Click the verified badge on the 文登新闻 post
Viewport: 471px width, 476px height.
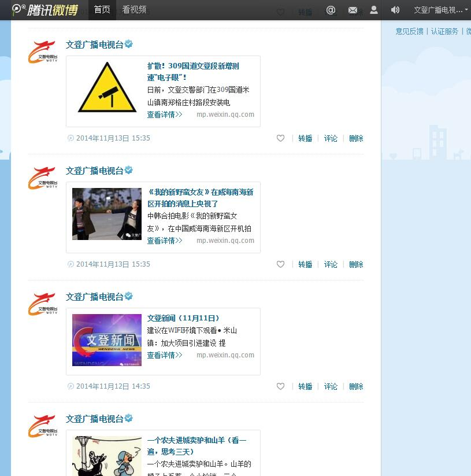129,296
